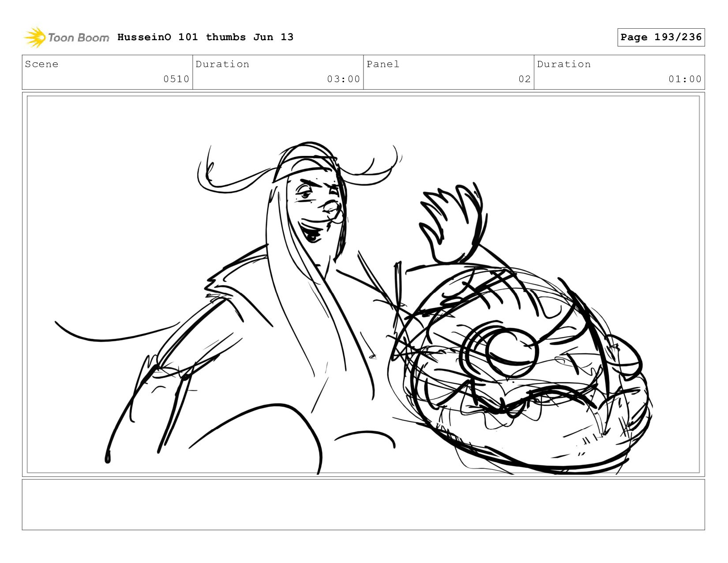The image size is (728, 563).
Task: Click the Toon Boom logo
Action: pos(66,37)
